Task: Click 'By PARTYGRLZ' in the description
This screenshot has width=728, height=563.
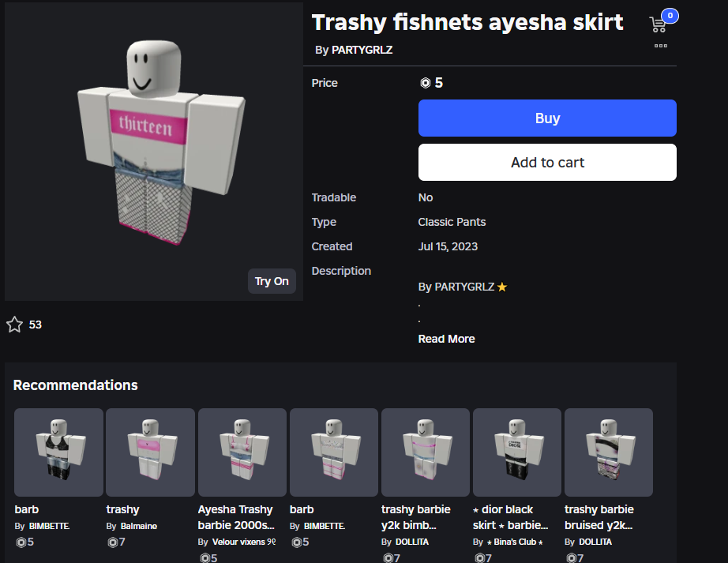Action: point(456,287)
